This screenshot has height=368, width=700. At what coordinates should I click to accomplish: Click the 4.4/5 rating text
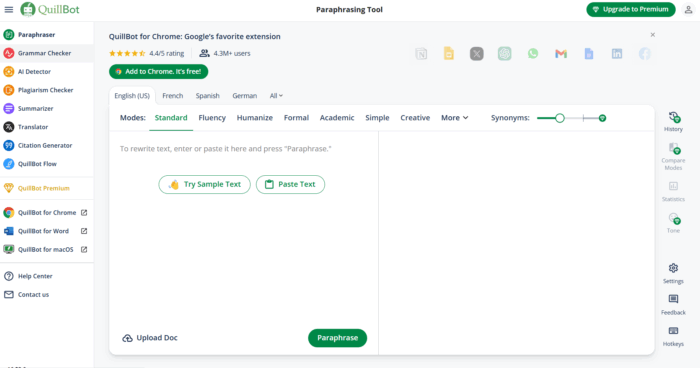(x=167, y=54)
